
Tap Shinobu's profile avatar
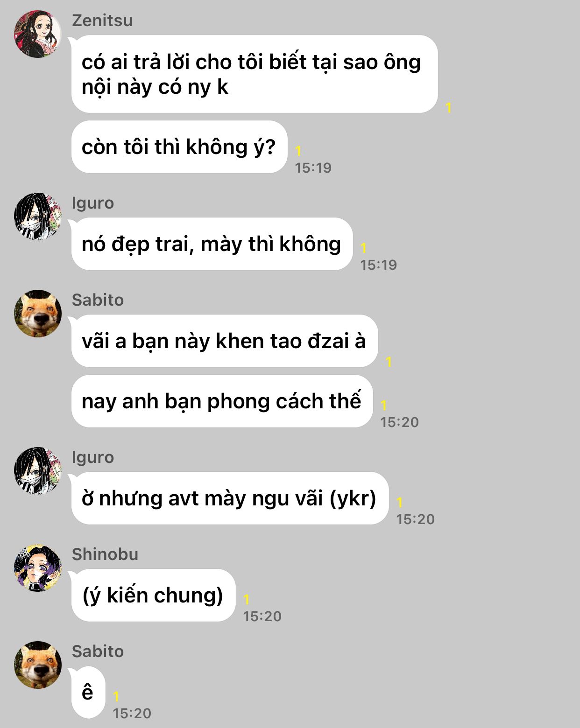tap(38, 568)
